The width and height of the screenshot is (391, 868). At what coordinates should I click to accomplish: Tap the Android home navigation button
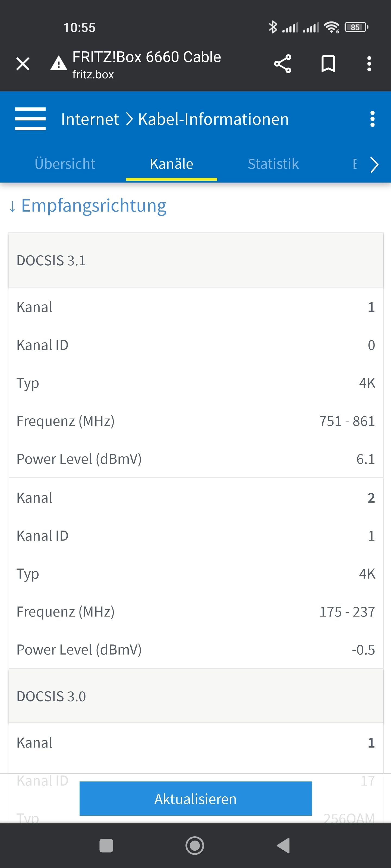coord(195,845)
